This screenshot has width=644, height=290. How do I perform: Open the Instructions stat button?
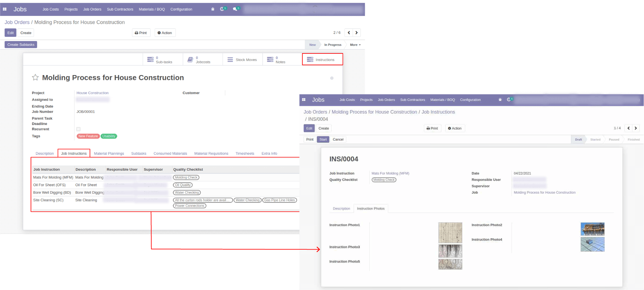[322, 59]
